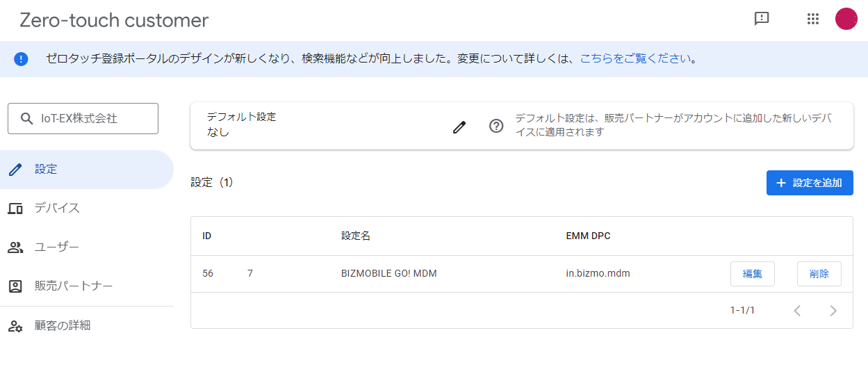Viewport: 868px width, 374px height.
Task: Follow the こちらをご覧ください link
Action: [x=635, y=59]
